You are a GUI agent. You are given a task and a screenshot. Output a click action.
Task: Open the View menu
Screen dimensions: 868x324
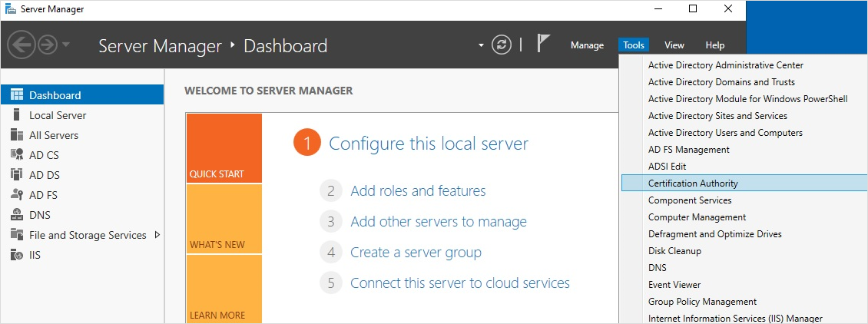pos(674,45)
